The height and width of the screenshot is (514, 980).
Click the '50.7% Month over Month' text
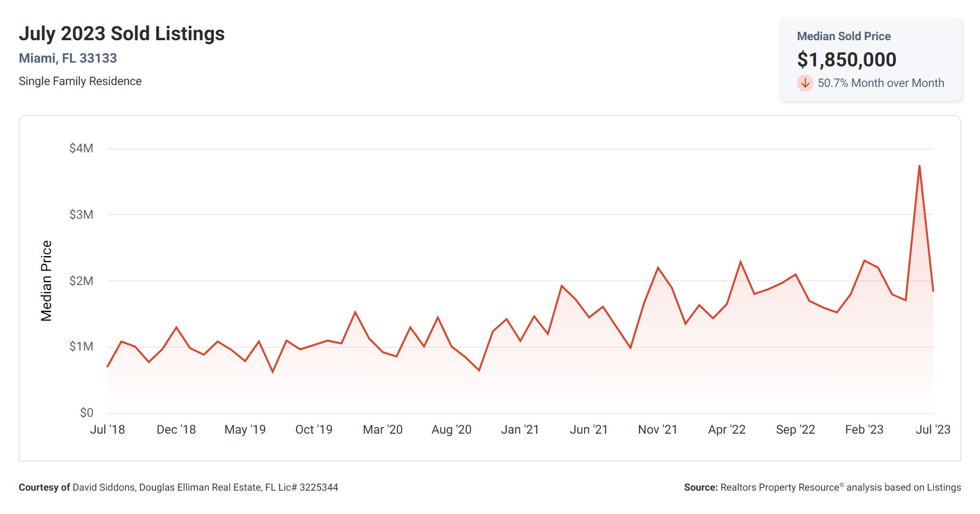(881, 83)
